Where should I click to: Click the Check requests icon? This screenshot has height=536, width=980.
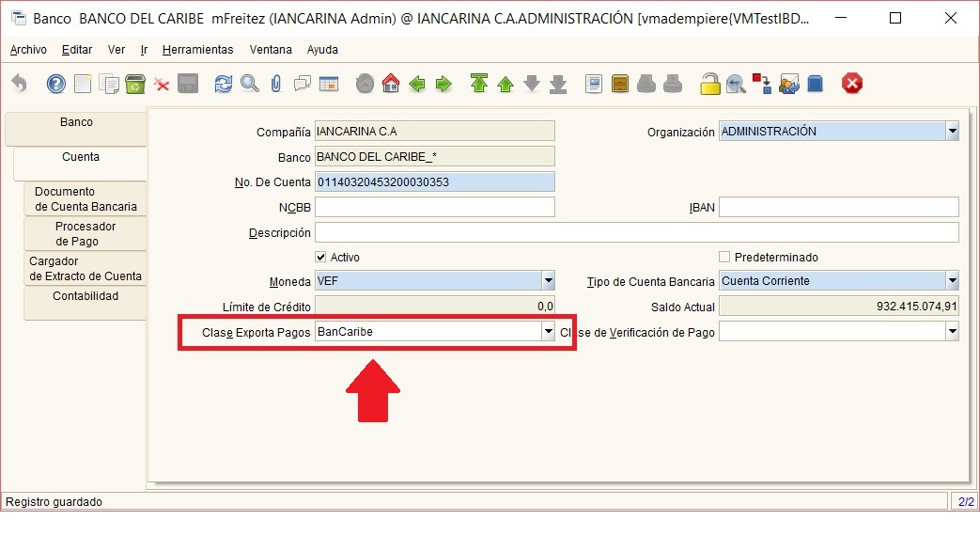(x=788, y=83)
